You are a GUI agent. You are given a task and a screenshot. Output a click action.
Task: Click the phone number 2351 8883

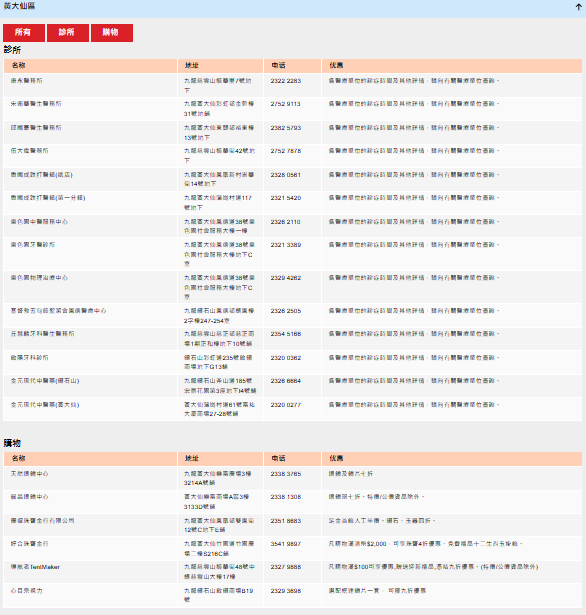[x=286, y=521]
